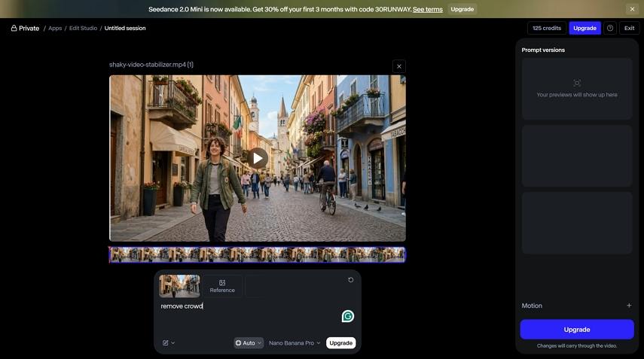Reset the prompt with the refresh icon
The width and height of the screenshot is (644, 359).
[351, 280]
